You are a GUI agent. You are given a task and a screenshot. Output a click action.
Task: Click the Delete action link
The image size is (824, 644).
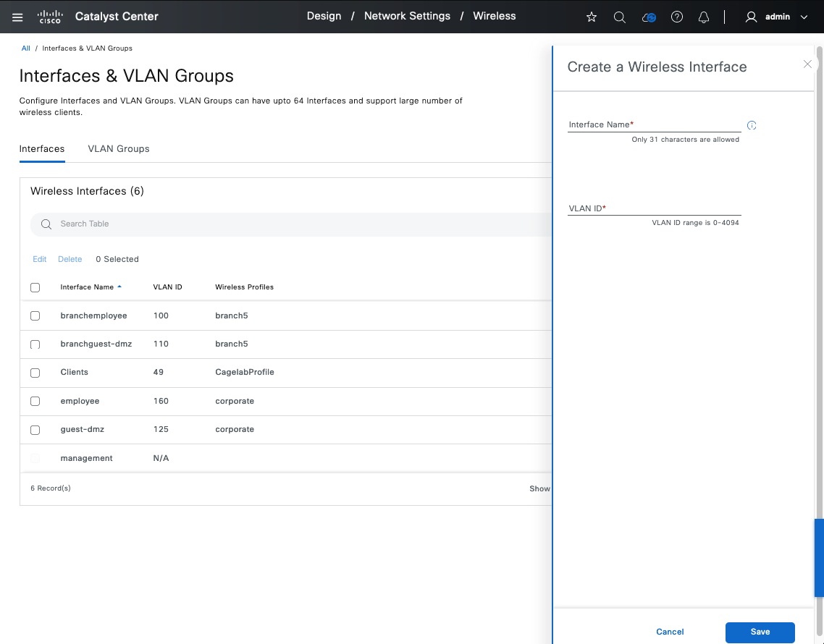tap(70, 259)
